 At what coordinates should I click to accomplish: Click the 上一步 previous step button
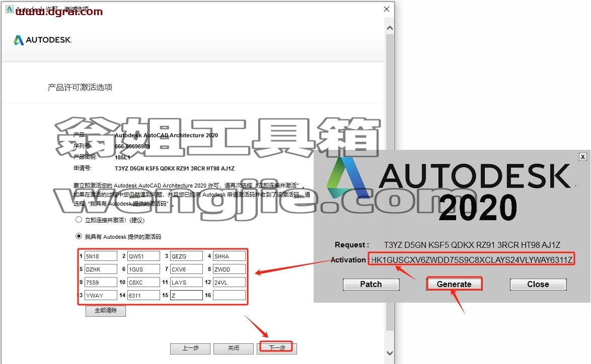190,348
